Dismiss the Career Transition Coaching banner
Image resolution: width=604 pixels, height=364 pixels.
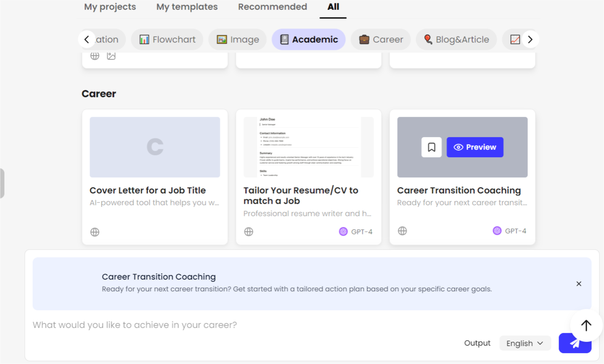579,284
